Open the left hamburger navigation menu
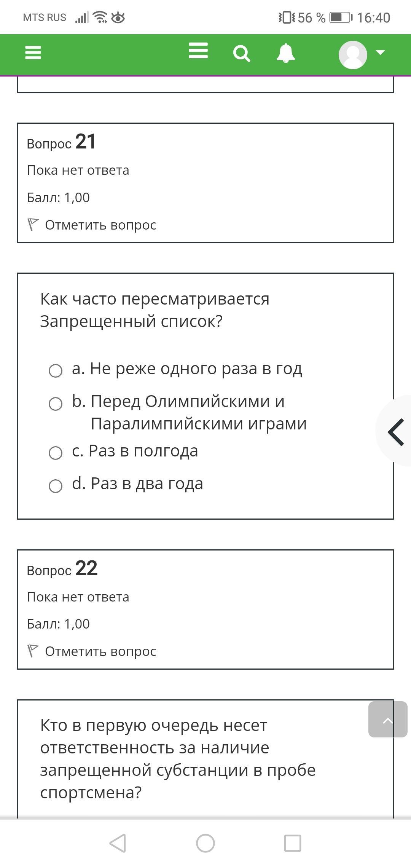411x868 pixels. point(33,53)
